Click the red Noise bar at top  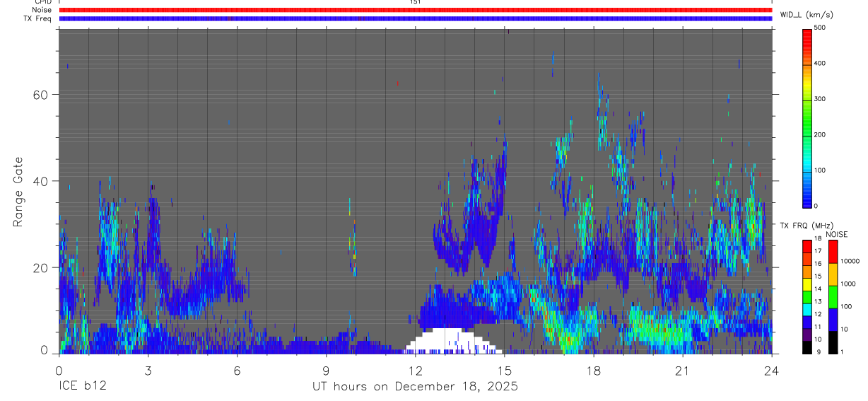[x=415, y=10]
